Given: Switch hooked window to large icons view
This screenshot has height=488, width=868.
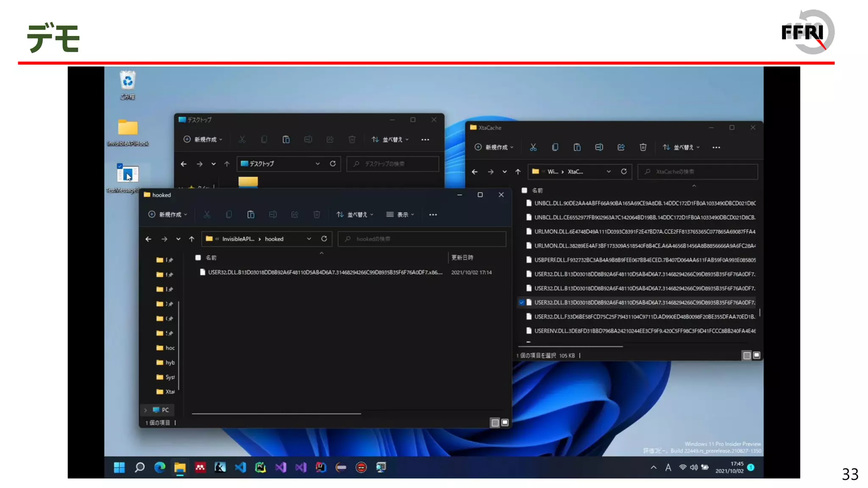Looking at the screenshot, I should tap(505, 422).
